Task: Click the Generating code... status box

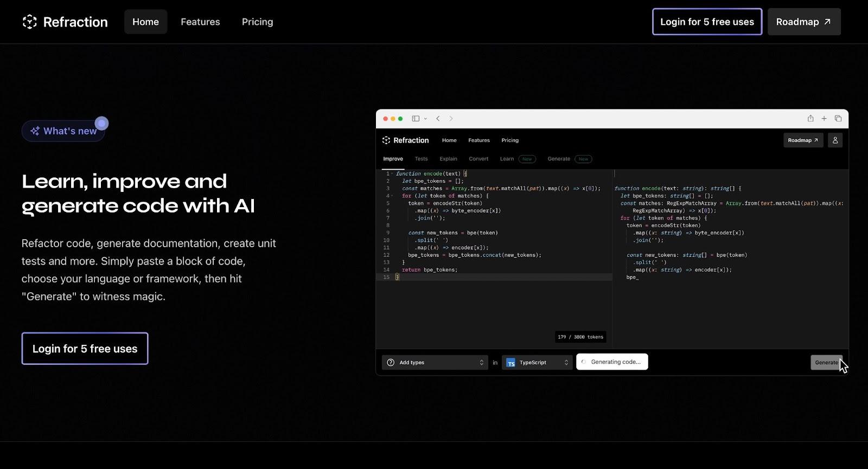Action: [x=612, y=362]
